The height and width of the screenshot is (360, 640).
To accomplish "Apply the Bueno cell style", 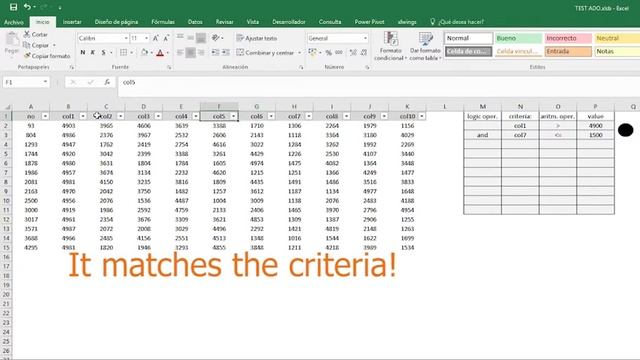I will click(518, 38).
